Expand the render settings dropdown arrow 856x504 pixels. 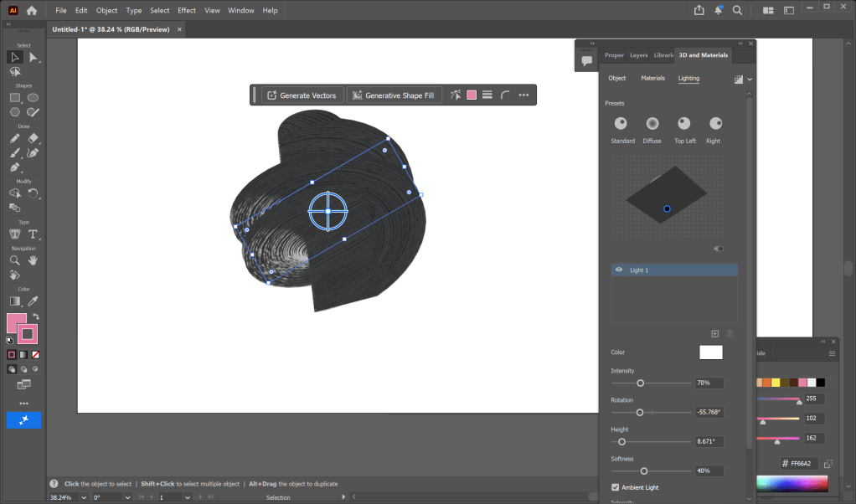pos(750,80)
